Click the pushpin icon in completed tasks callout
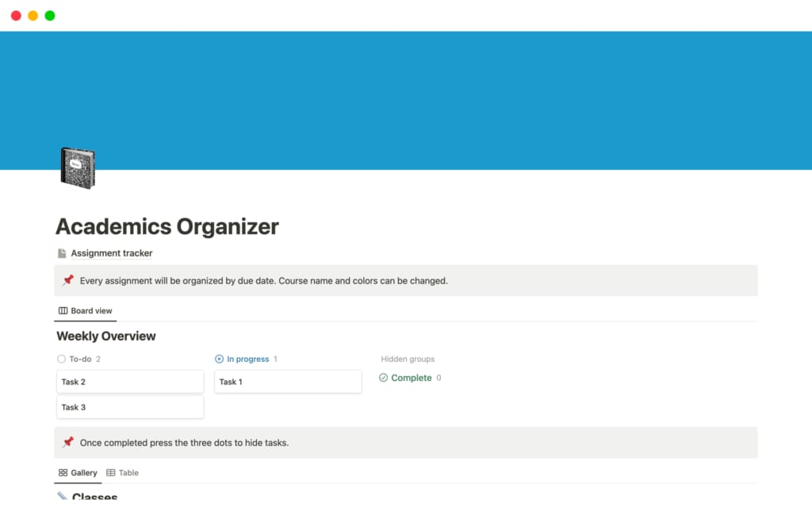The height and width of the screenshot is (508, 812). (x=68, y=442)
